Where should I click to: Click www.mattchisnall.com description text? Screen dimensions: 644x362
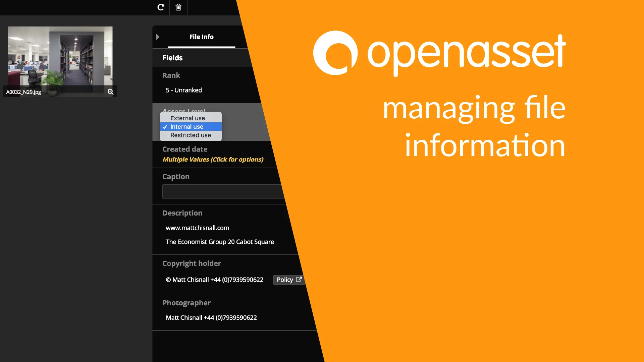197,228
